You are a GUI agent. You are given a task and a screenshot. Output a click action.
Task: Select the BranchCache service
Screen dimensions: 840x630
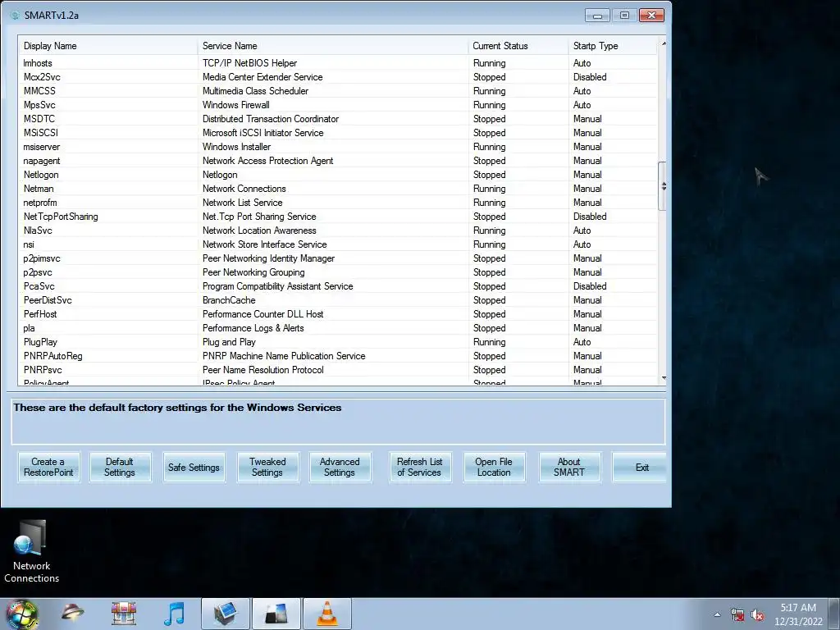pos(229,300)
